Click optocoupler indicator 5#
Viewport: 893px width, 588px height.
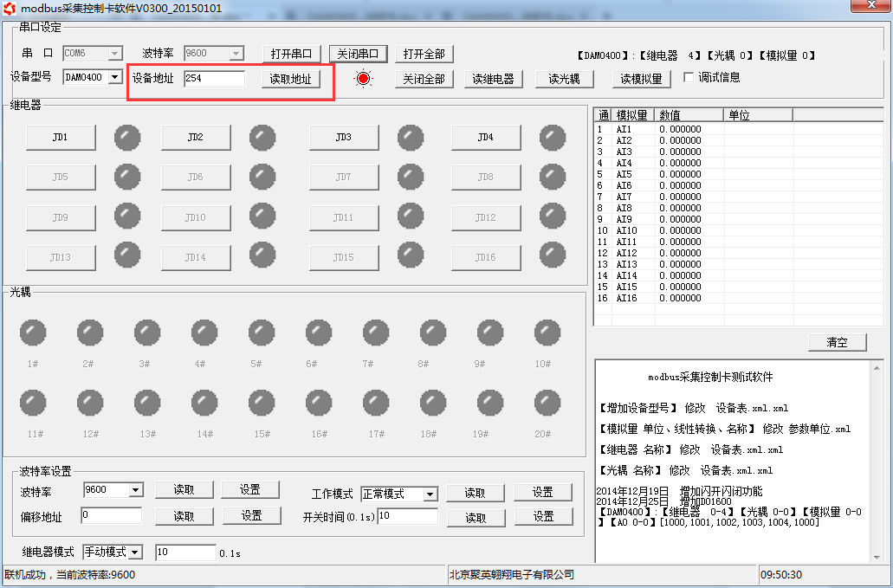(x=262, y=333)
